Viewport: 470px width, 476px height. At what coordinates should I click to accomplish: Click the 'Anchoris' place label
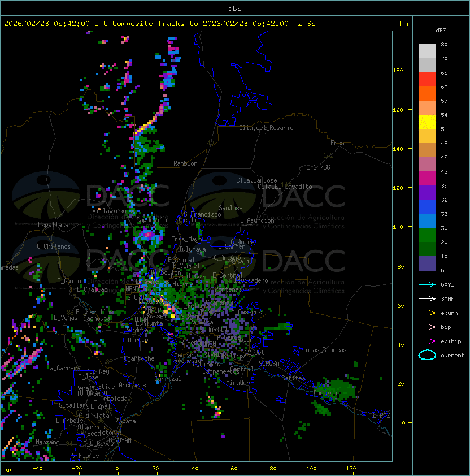pyautogui.click(x=132, y=385)
